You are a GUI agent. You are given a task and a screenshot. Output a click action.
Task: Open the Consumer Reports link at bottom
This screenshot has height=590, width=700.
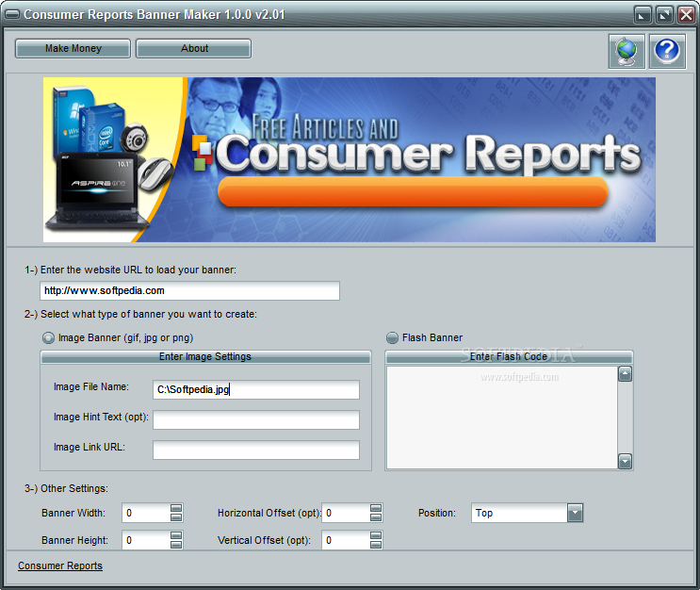point(60,565)
